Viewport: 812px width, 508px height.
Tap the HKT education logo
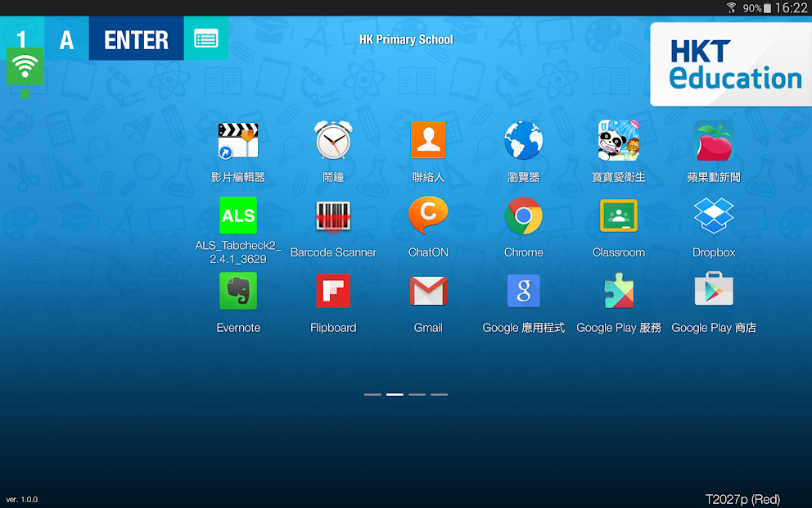(731, 64)
